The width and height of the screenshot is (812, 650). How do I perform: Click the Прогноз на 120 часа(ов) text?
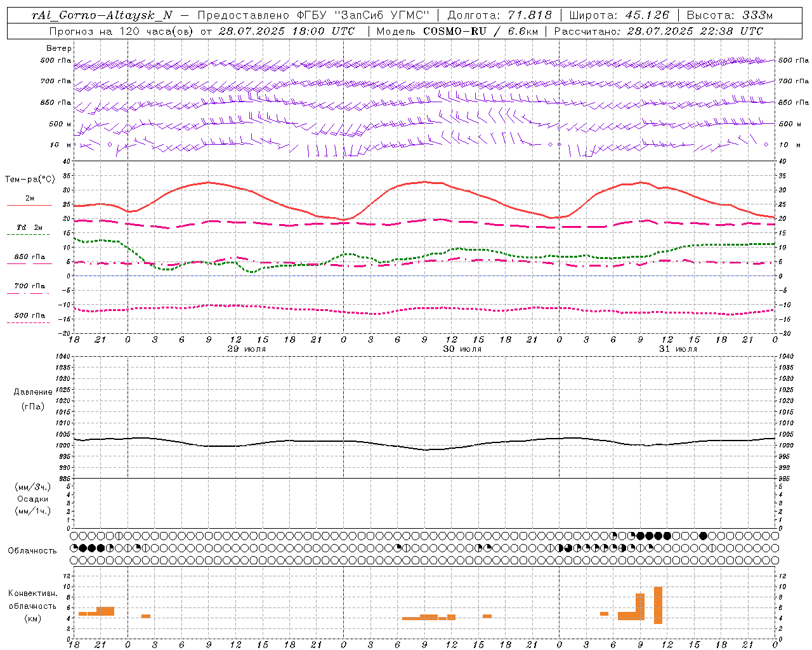coord(122,31)
